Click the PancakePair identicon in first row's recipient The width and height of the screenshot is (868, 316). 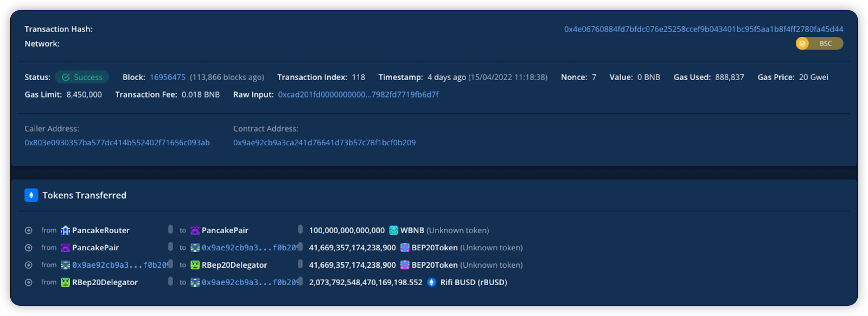click(195, 230)
